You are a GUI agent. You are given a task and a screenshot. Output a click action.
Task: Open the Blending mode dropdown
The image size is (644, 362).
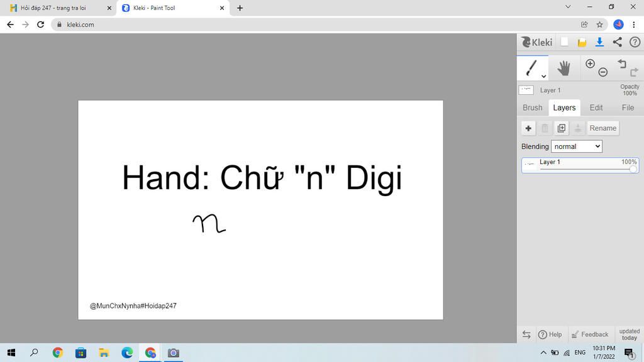[x=577, y=146]
